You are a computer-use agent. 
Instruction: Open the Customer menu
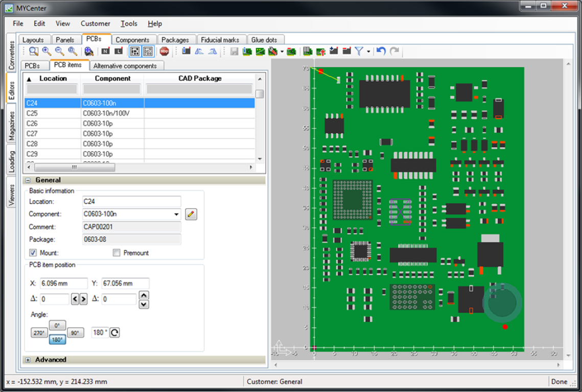point(96,23)
